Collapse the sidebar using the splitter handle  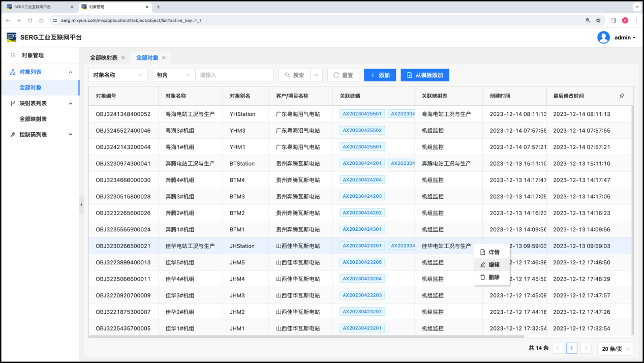click(x=81, y=204)
